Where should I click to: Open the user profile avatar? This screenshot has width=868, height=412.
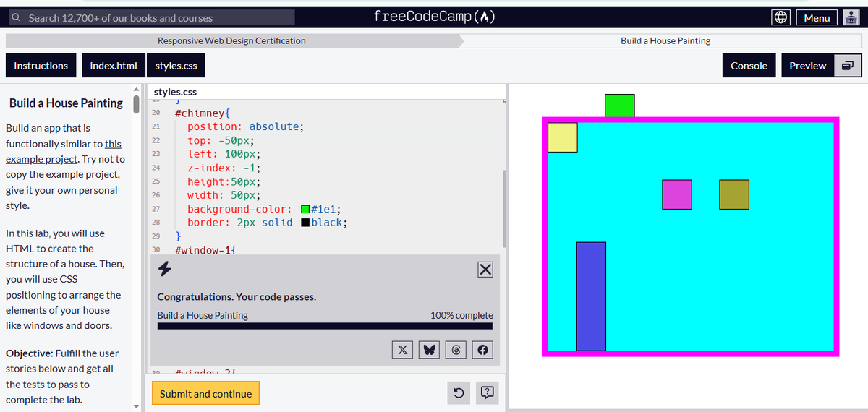pos(850,18)
